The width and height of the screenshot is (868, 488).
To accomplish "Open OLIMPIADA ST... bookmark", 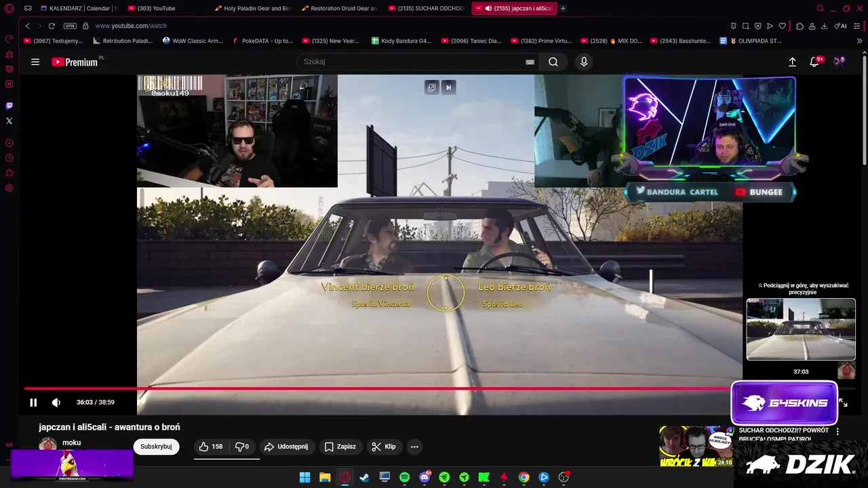I will 751,41.
